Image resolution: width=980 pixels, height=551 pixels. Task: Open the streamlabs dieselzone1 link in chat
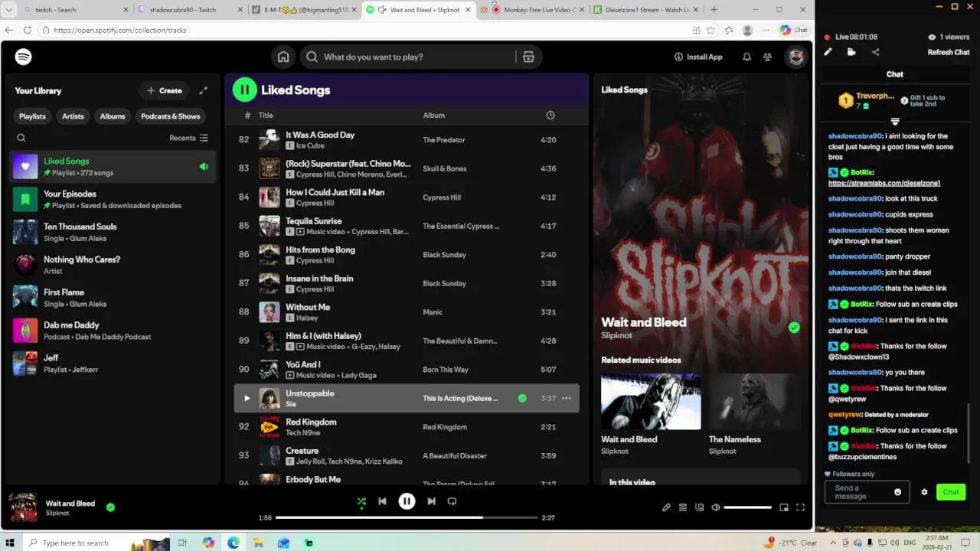coord(884,183)
